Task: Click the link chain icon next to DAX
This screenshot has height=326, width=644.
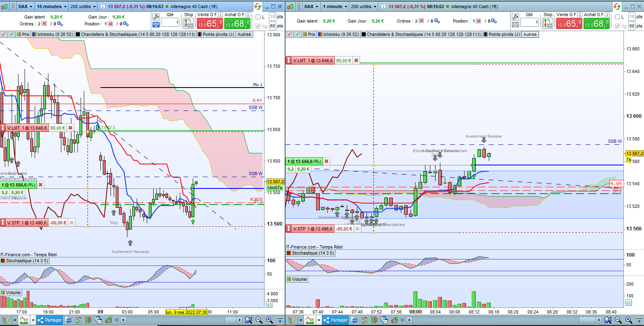Action: tap(13, 6)
